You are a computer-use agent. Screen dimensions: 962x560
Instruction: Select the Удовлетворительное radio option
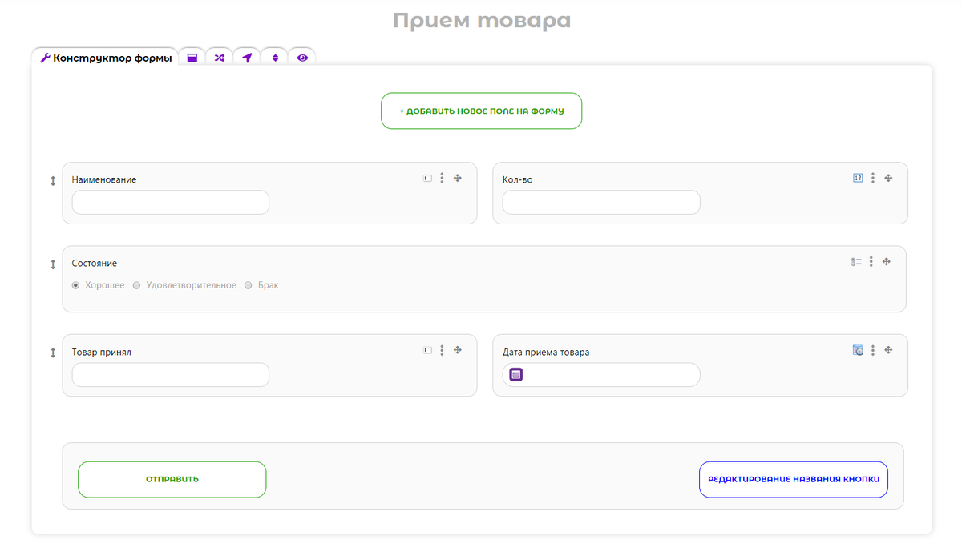click(x=137, y=285)
